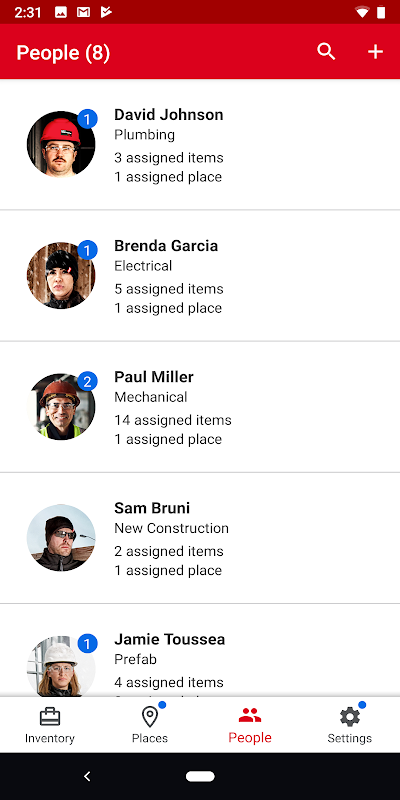Tap the plus icon to add person
The height and width of the screenshot is (800, 400).
(376, 52)
